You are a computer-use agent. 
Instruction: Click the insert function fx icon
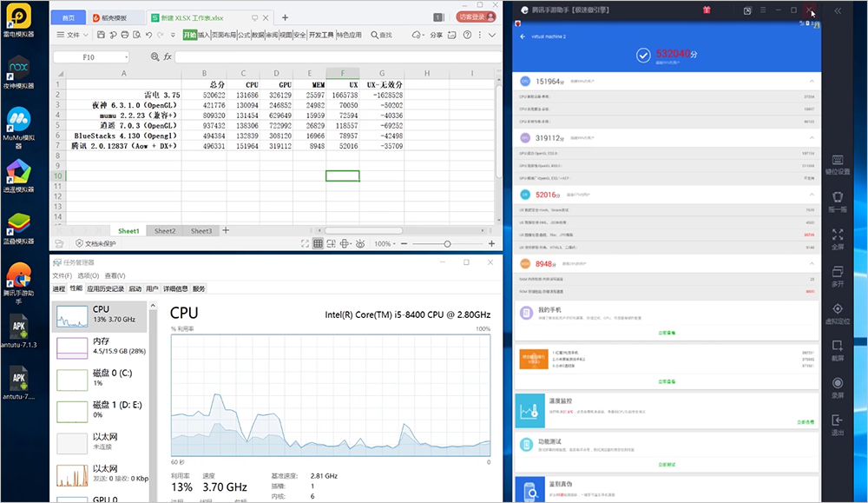tap(168, 56)
